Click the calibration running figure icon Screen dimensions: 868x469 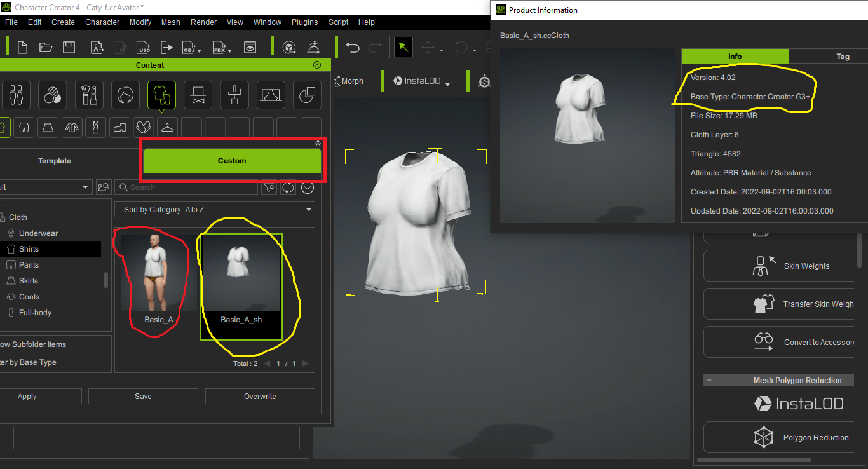click(x=313, y=47)
